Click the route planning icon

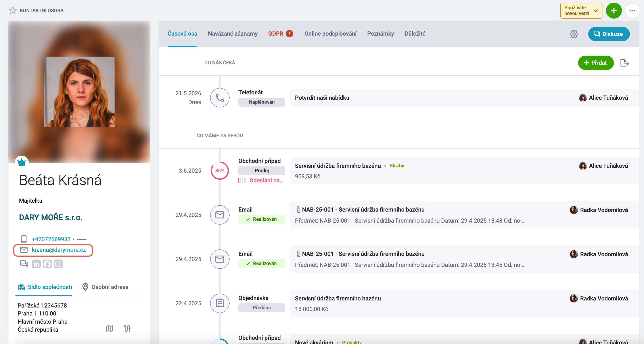tap(128, 329)
